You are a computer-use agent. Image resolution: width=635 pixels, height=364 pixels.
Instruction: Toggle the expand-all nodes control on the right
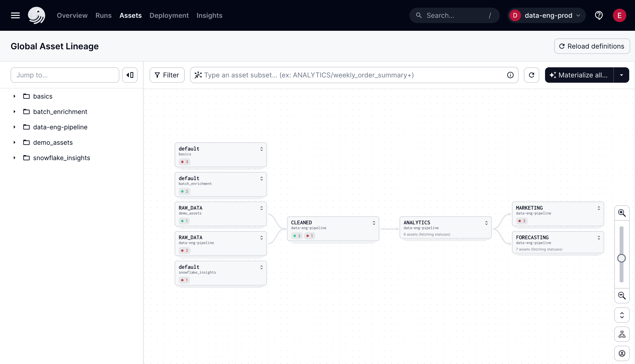click(x=622, y=315)
